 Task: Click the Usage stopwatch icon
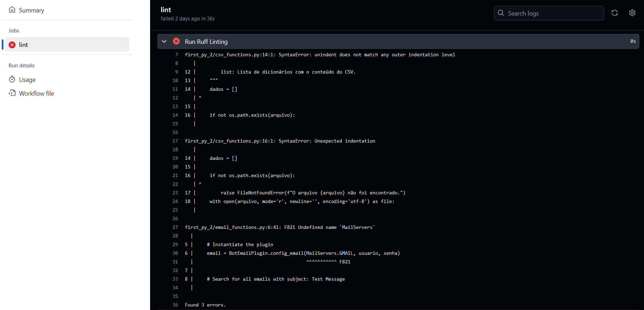point(12,79)
